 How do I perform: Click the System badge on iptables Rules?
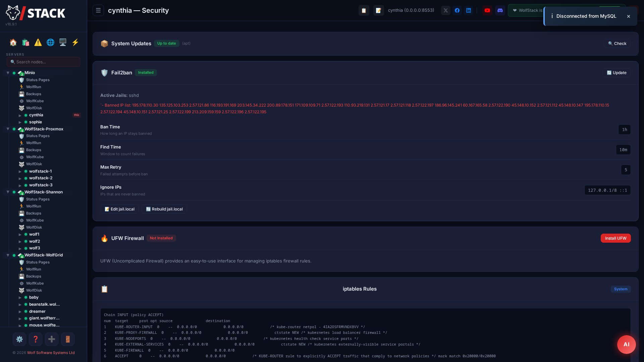621,289
